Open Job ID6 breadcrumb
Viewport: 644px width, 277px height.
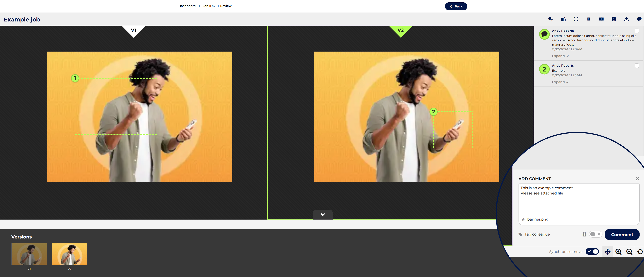point(208,6)
